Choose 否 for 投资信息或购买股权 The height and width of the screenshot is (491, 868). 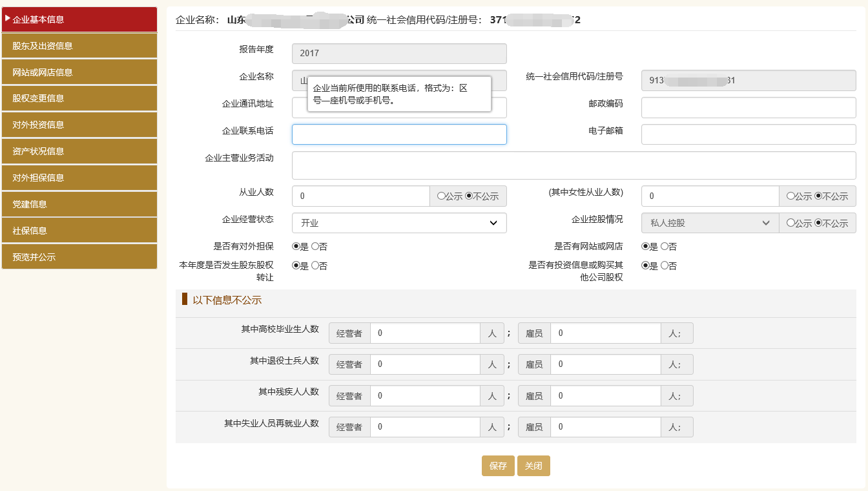click(665, 266)
